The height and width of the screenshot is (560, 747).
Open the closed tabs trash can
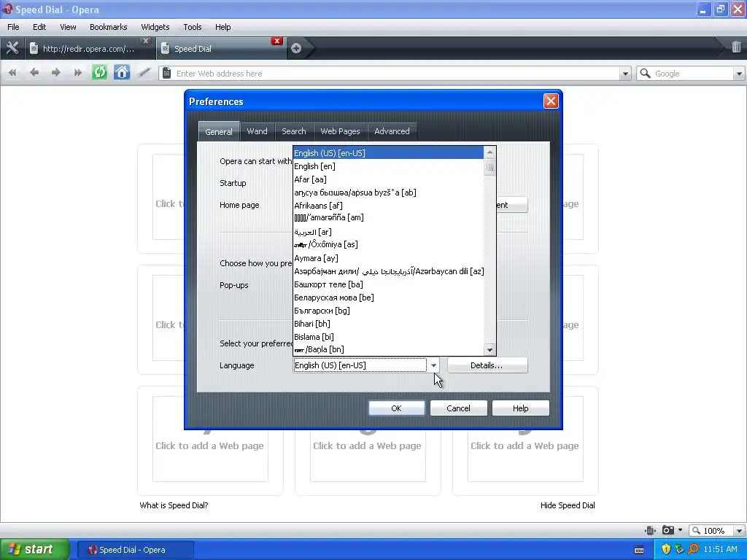pos(736,47)
